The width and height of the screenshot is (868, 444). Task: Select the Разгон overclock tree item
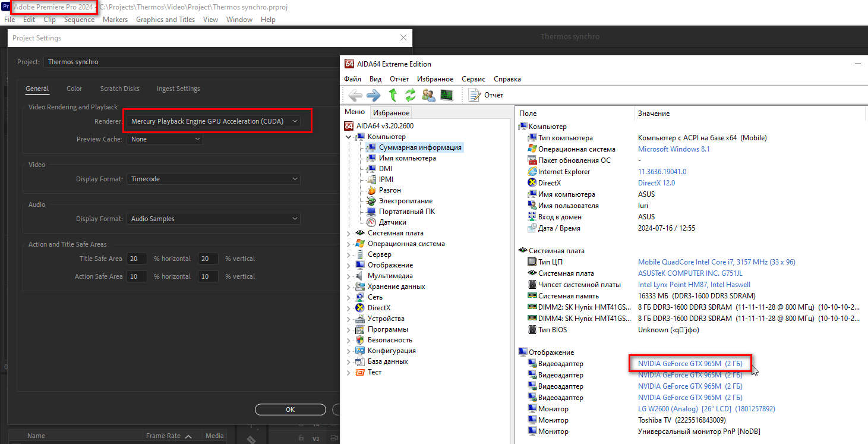[x=389, y=190]
